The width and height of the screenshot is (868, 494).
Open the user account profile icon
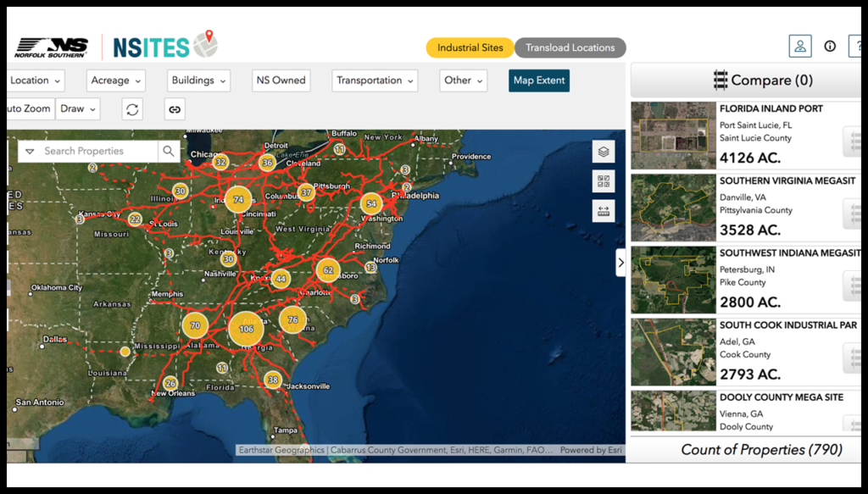[799, 47]
